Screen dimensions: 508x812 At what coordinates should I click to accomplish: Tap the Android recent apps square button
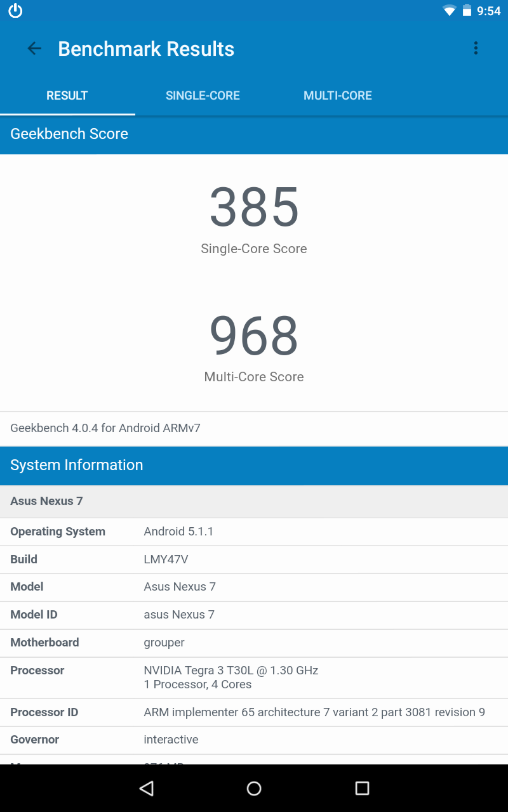[362, 788]
